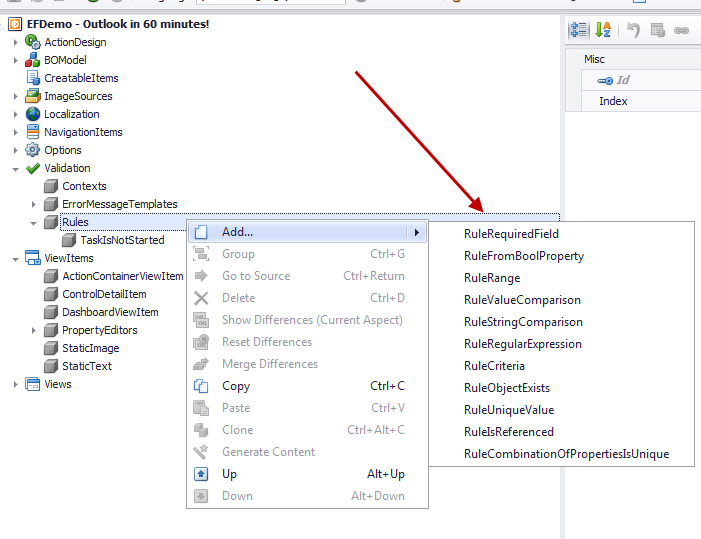Expand the ErrorMessageTemplates node
This screenshot has width=701, height=539.
coord(34,204)
